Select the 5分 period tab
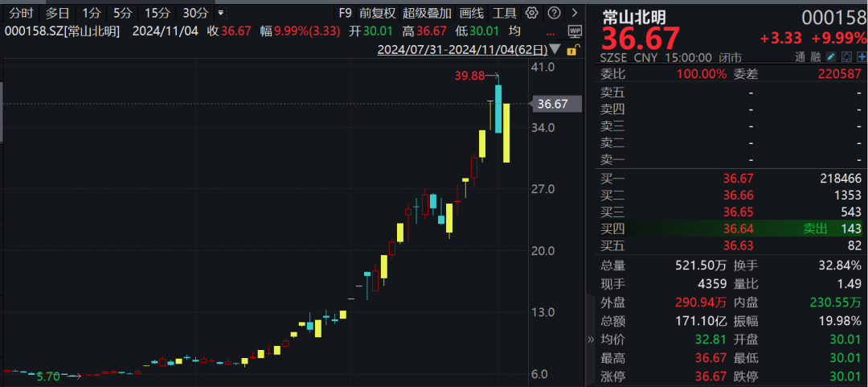Viewport: 868px width, 387px height. (x=123, y=13)
